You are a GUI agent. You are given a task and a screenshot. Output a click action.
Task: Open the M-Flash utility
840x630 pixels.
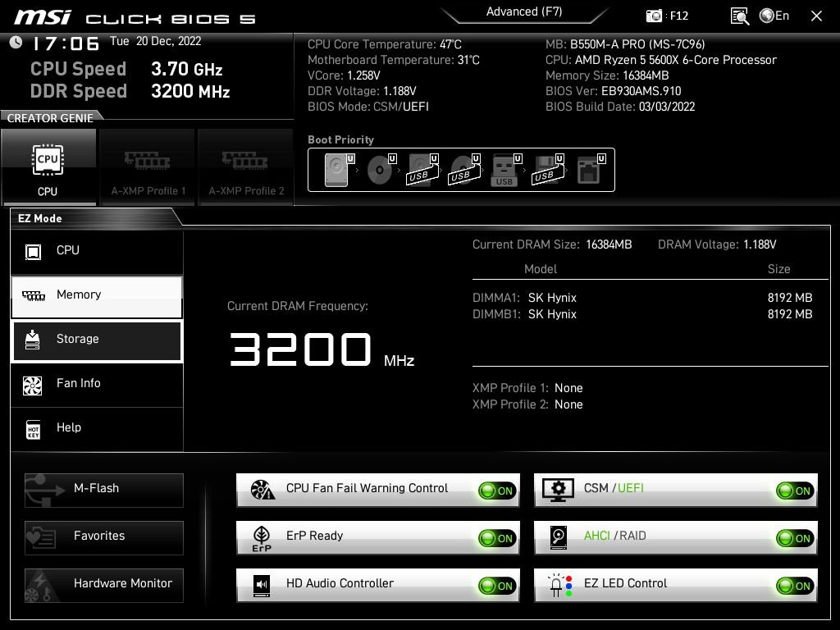click(x=104, y=490)
